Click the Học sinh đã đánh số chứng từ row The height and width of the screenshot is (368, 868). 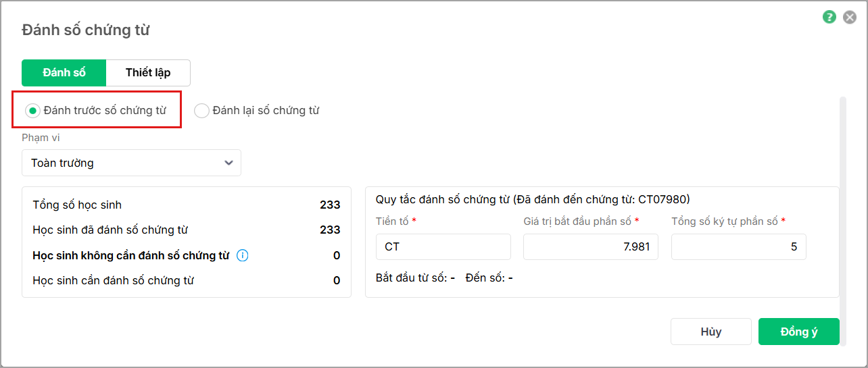[x=186, y=230]
